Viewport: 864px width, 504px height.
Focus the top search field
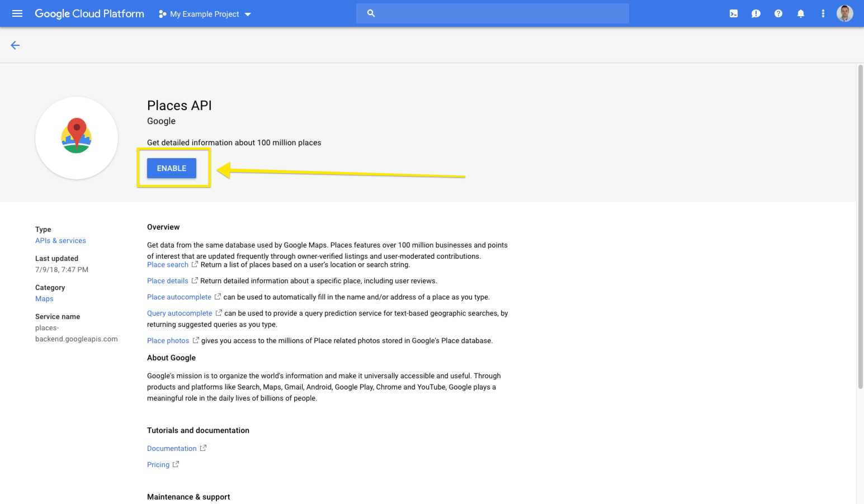pyautogui.click(x=493, y=13)
